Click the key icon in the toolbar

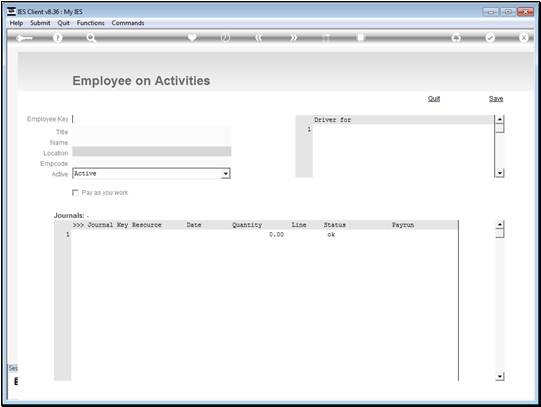pos(24,38)
